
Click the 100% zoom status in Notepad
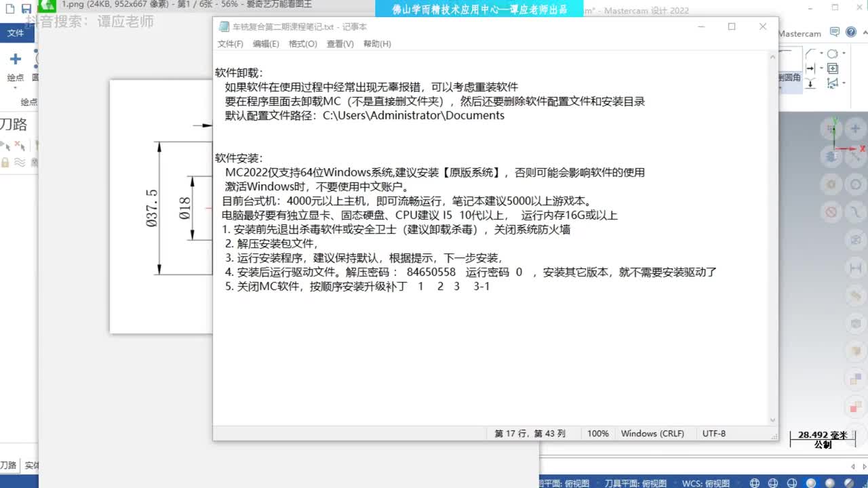pyautogui.click(x=598, y=434)
